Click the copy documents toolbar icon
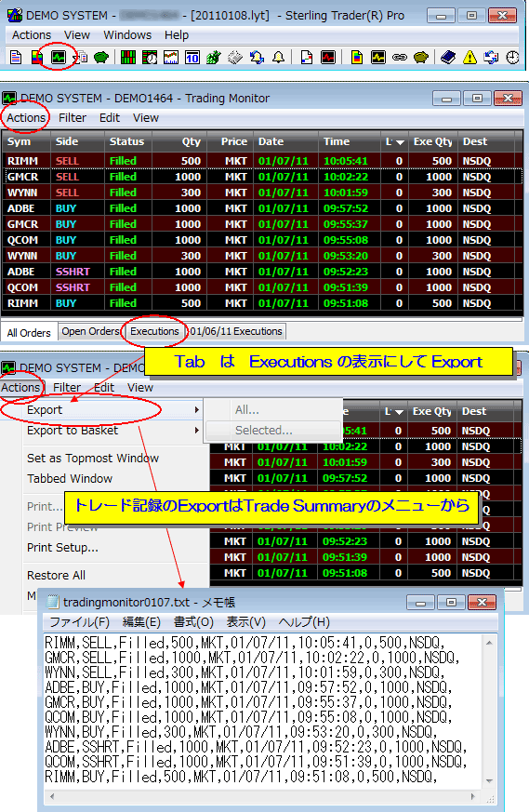Image resolution: width=529 pixels, height=812 pixels. point(81,57)
